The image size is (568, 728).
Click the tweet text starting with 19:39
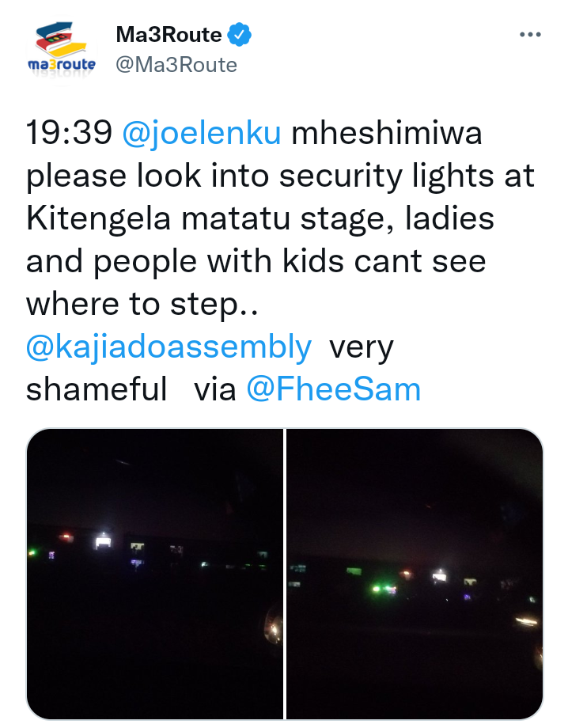(280, 261)
